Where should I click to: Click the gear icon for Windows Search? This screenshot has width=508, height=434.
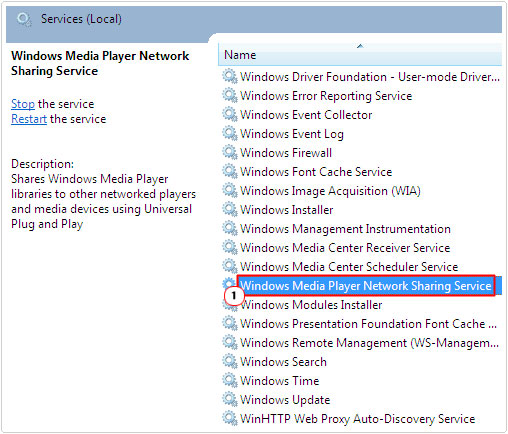(230, 361)
